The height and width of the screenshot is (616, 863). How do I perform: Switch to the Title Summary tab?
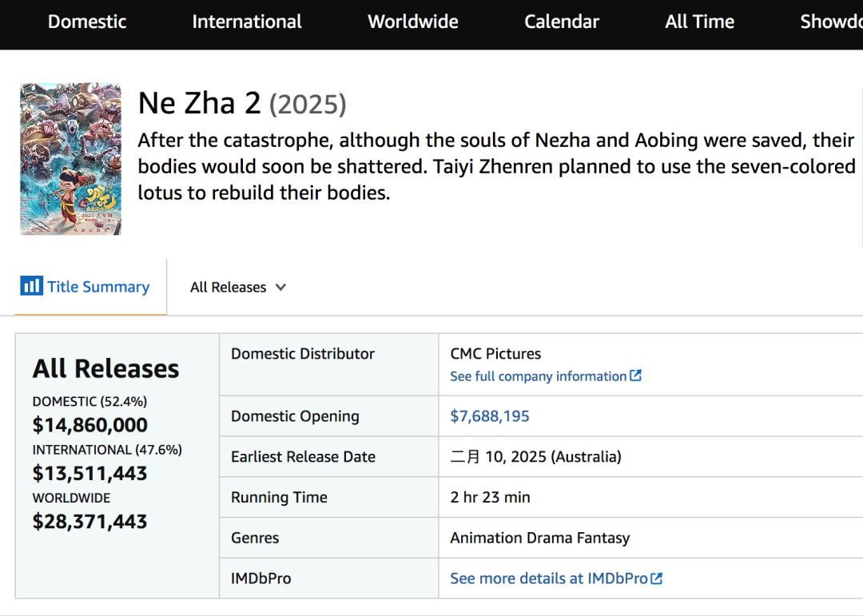tap(97, 287)
